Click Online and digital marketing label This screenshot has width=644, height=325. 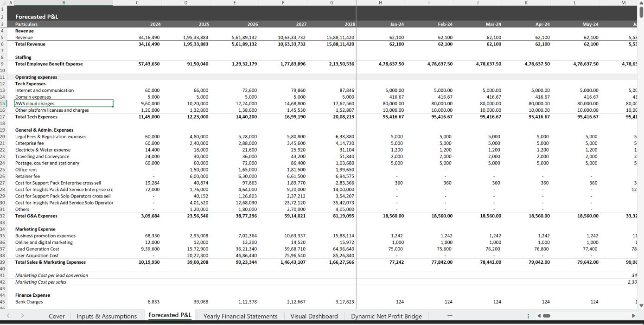coord(44,242)
